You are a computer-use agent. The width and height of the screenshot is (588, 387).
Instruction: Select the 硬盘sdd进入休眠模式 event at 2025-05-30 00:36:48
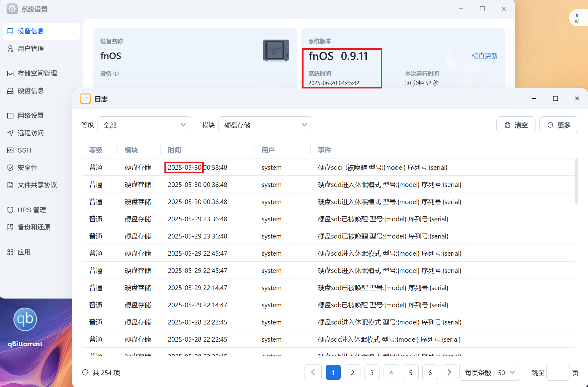tap(328, 184)
